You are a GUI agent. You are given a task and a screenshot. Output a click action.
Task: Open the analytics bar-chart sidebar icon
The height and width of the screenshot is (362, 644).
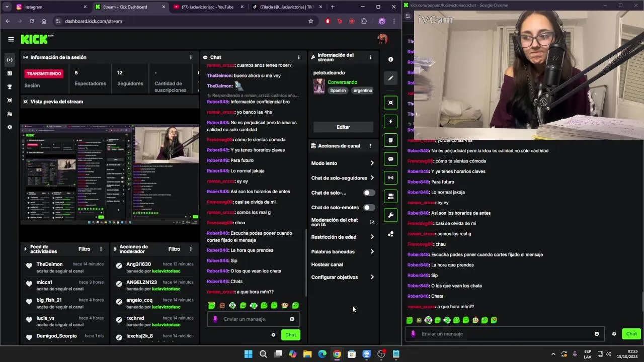(x=10, y=73)
